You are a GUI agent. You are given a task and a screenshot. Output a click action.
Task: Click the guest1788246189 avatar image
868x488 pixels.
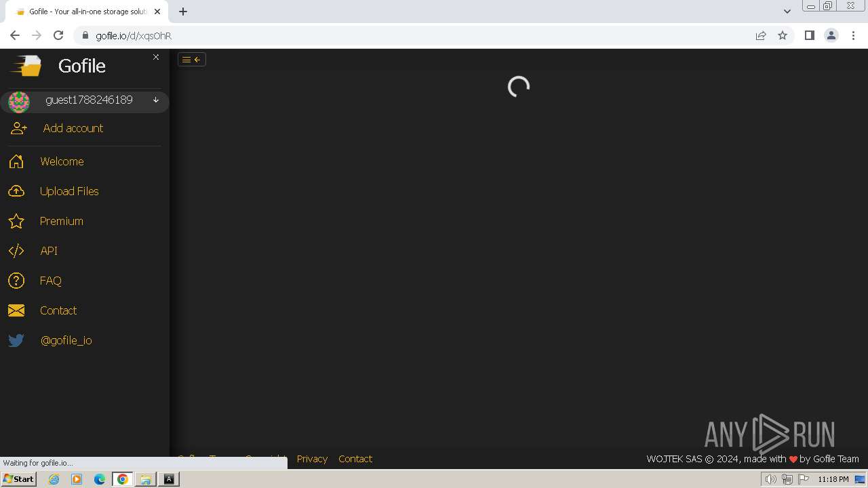19,102
